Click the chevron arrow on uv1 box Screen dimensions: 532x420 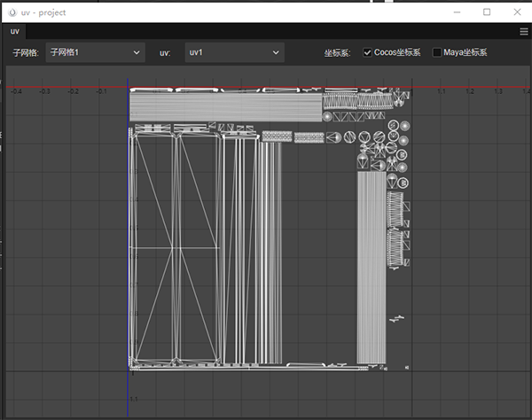277,53
